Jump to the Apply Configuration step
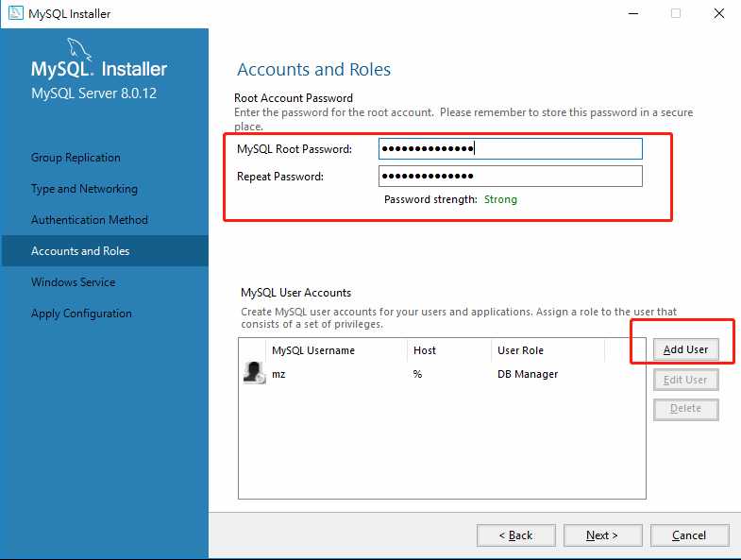 (x=81, y=314)
